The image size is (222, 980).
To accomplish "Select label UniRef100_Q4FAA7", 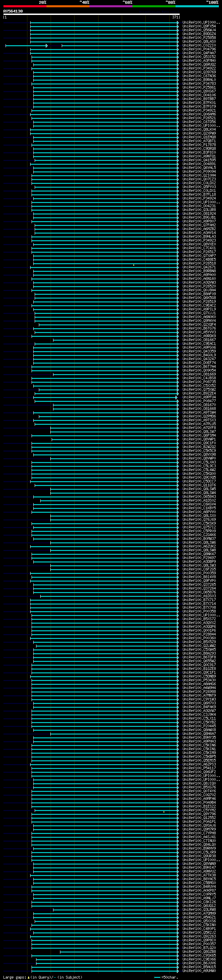I will coord(199,53).
